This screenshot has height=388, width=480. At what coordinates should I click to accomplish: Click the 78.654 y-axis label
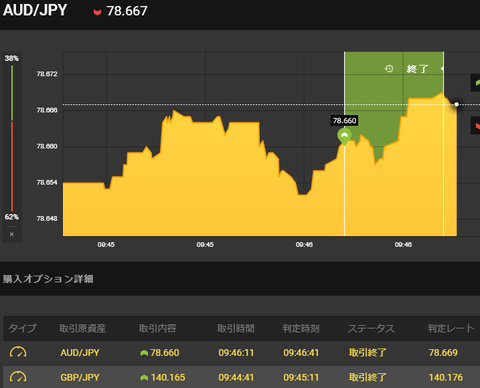47,182
